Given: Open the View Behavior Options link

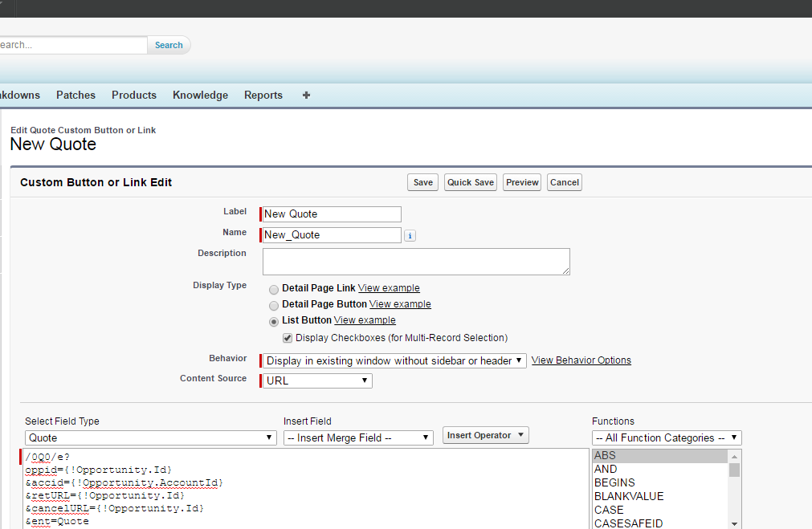Looking at the screenshot, I should pos(581,360).
